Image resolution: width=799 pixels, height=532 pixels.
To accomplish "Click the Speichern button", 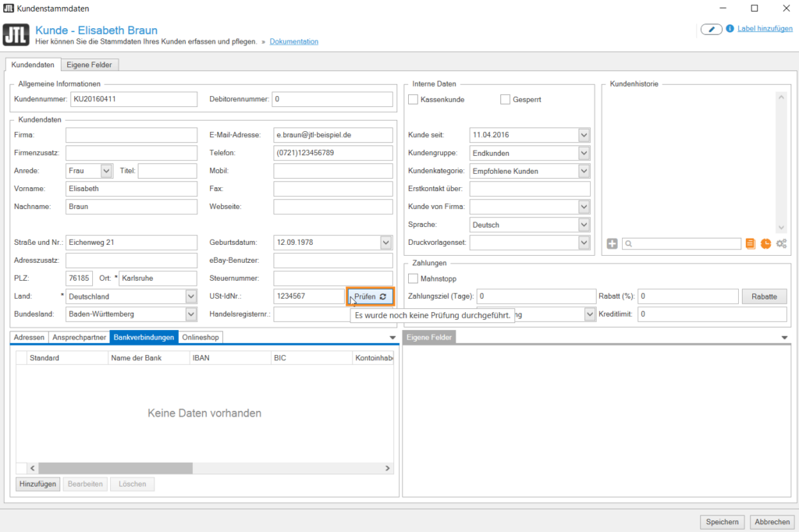I will click(x=722, y=522).
